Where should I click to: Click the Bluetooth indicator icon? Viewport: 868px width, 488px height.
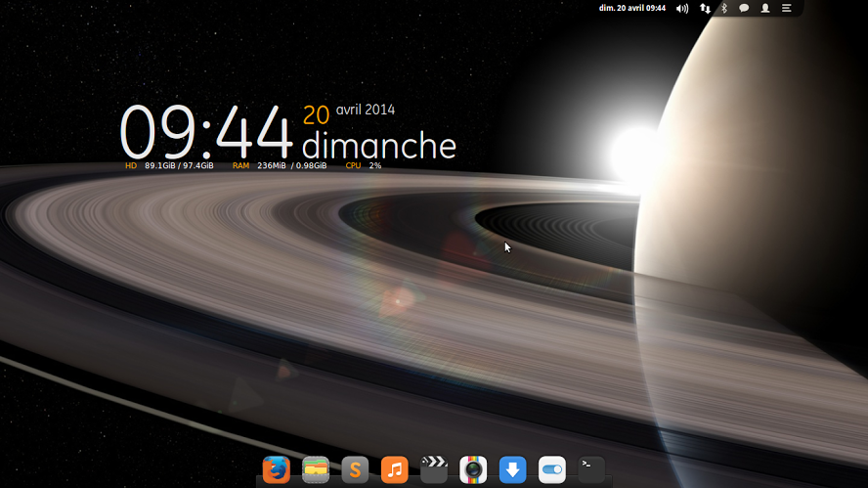pyautogui.click(x=724, y=8)
